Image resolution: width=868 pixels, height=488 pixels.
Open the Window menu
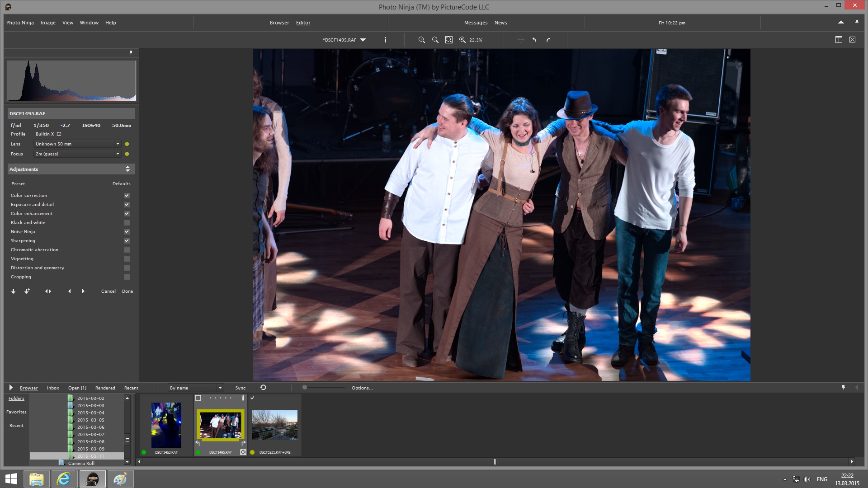point(89,23)
